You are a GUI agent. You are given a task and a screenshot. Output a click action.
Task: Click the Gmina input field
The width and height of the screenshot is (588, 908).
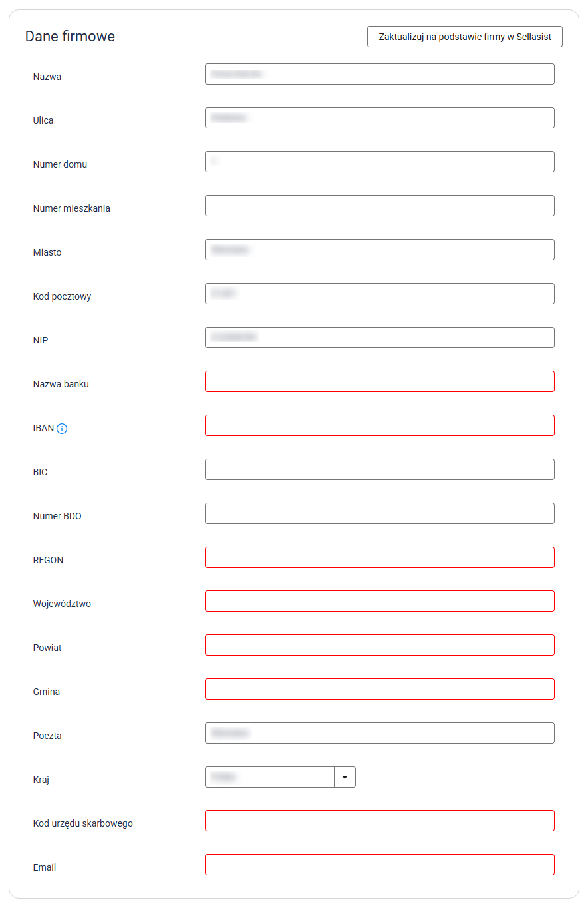(x=379, y=689)
